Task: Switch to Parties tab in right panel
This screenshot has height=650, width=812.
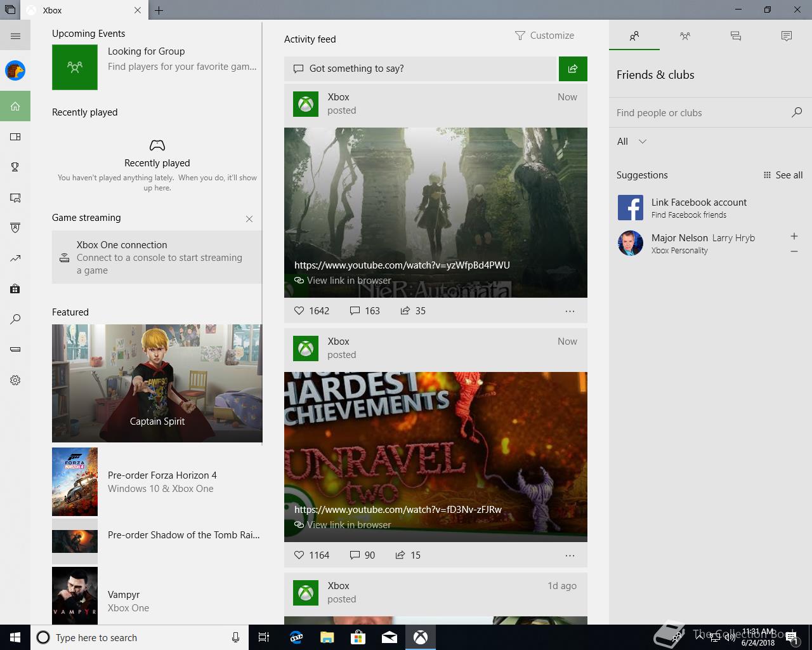Action: (x=685, y=36)
